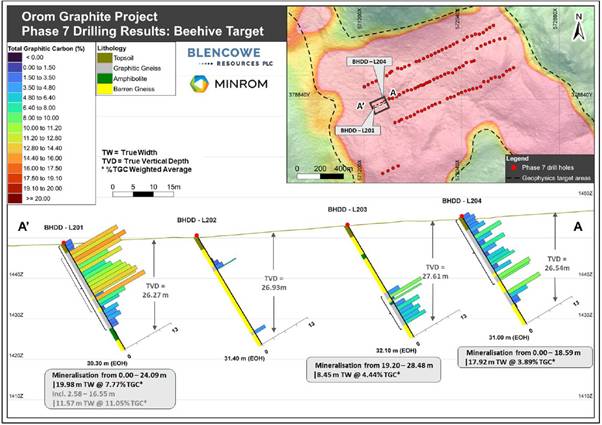
Task: Select the Topsoil lithology swatch
Action: coord(103,59)
